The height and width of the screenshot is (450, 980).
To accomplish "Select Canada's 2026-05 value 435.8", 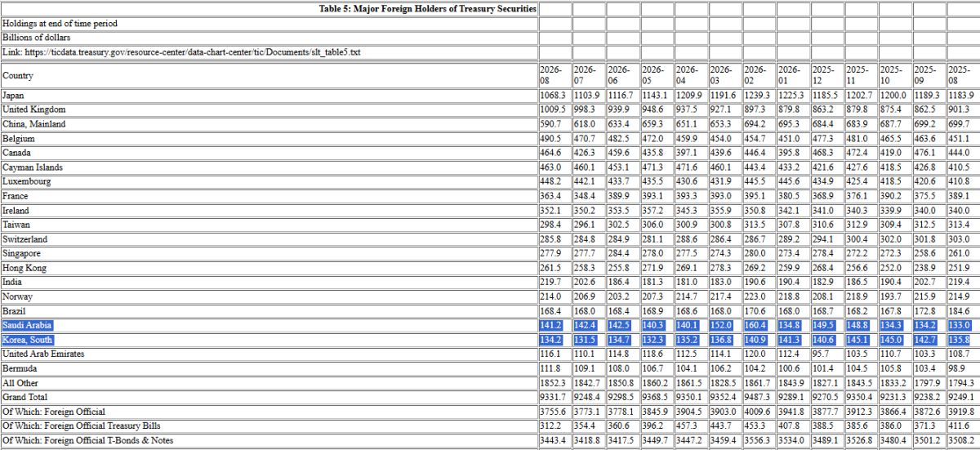I will [x=657, y=153].
